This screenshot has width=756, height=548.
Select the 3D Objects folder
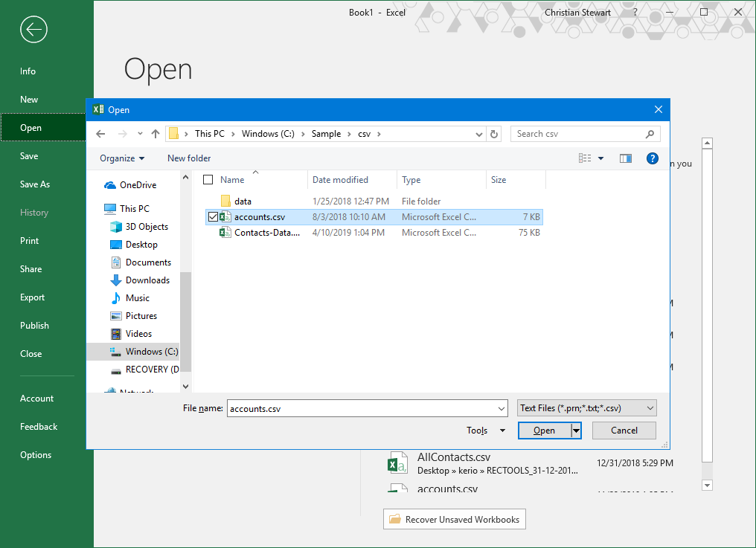(147, 227)
